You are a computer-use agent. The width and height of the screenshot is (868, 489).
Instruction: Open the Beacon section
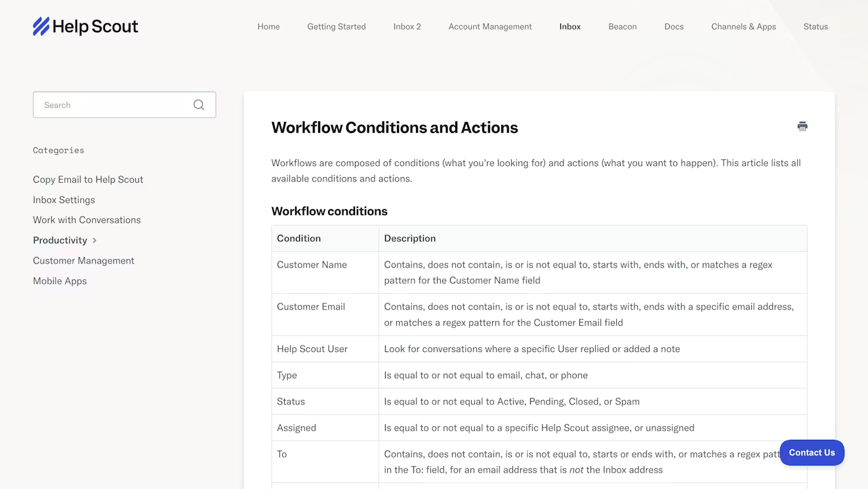(x=622, y=27)
